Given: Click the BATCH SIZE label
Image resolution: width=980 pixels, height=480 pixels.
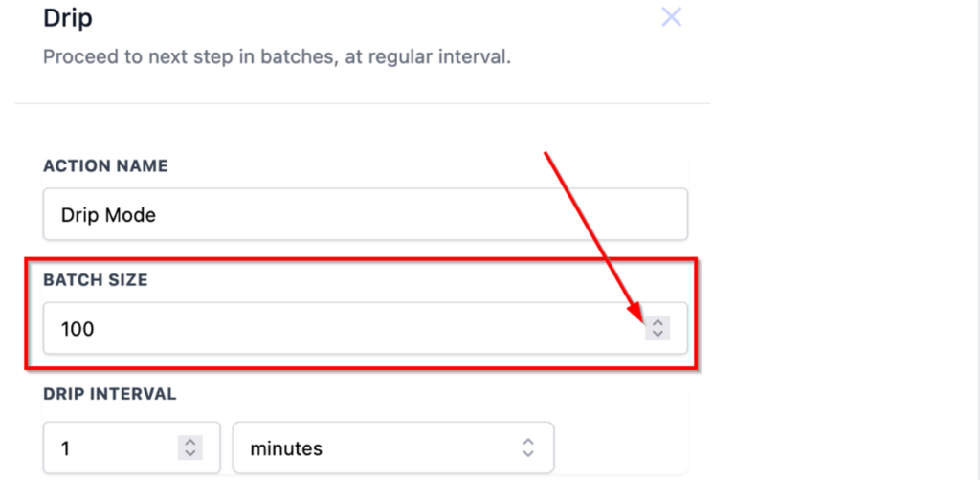Looking at the screenshot, I should (95, 280).
